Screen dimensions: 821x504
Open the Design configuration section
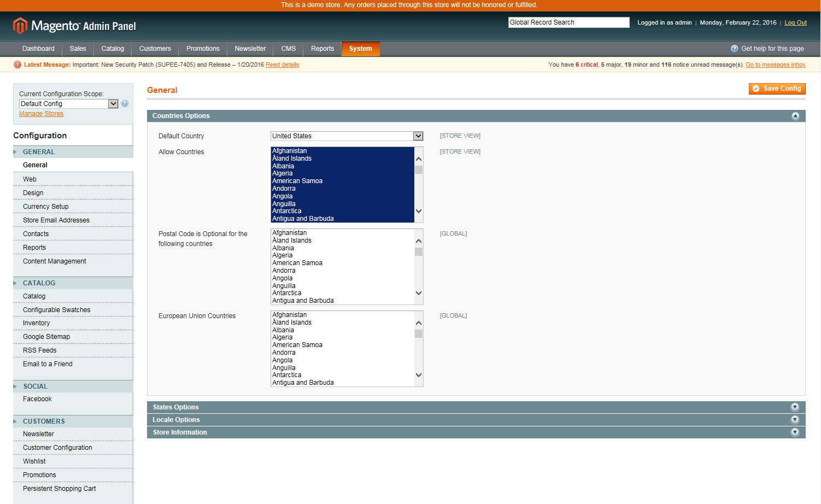pos(73,193)
